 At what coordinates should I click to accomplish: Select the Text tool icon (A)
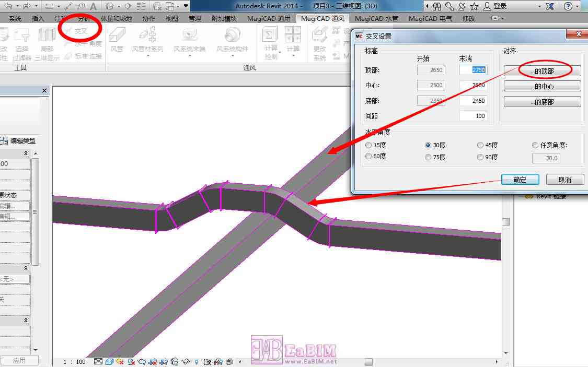click(94, 6)
